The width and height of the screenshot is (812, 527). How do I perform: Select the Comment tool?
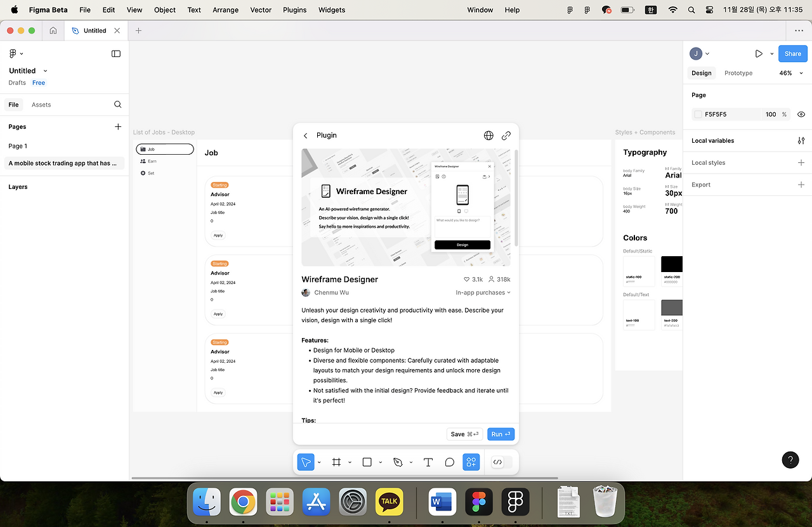pos(450,462)
